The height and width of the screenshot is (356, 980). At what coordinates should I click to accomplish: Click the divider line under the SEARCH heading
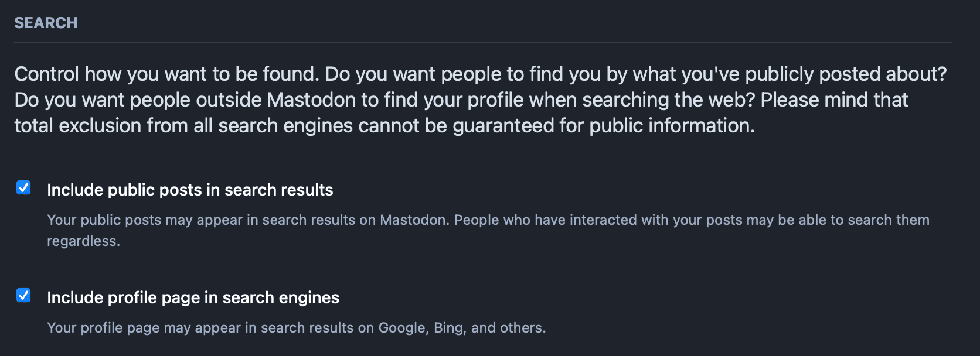pos(483,43)
